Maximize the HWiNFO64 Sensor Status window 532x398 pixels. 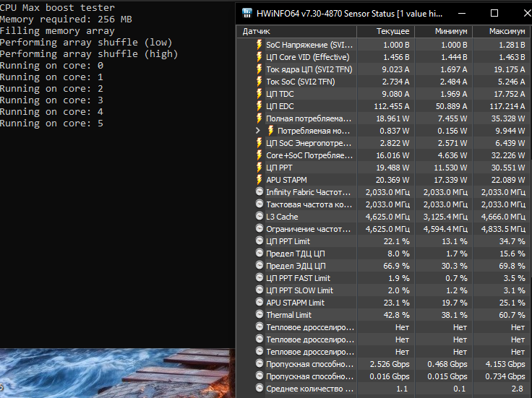click(x=494, y=13)
